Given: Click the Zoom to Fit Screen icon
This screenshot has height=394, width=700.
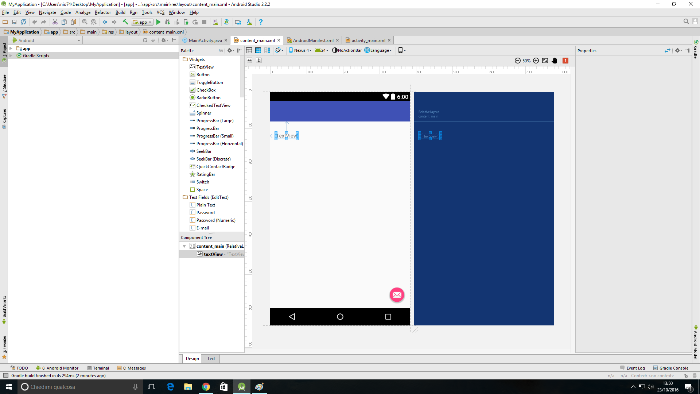Looking at the screenshot, I should (x=545, y=61).
